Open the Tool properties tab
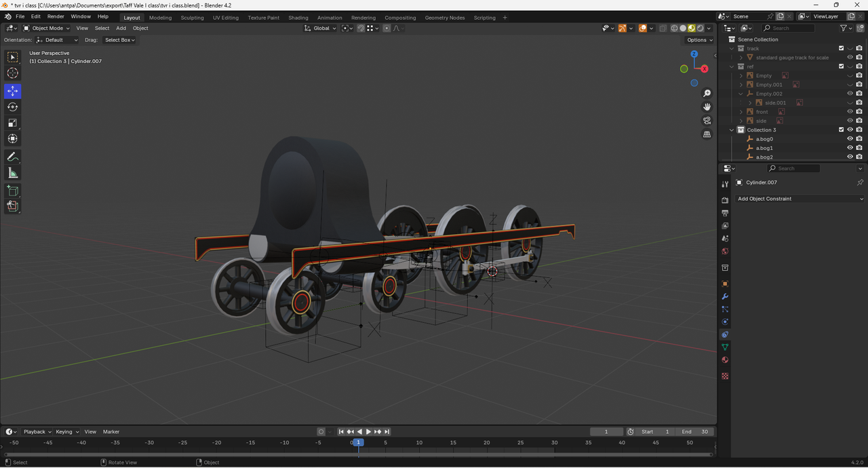The width and height of the screenshot is (868, 468). click(x=725, y=183)
